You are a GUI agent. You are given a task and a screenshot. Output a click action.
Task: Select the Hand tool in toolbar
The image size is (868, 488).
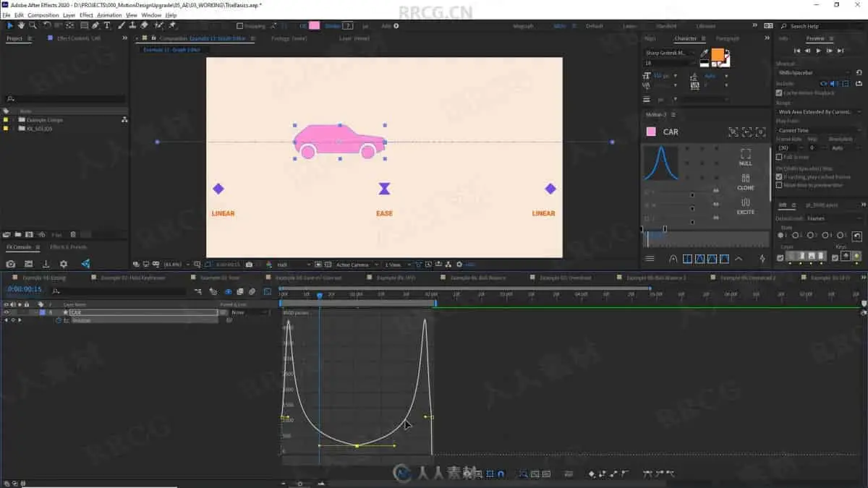[x=21, y=25]
